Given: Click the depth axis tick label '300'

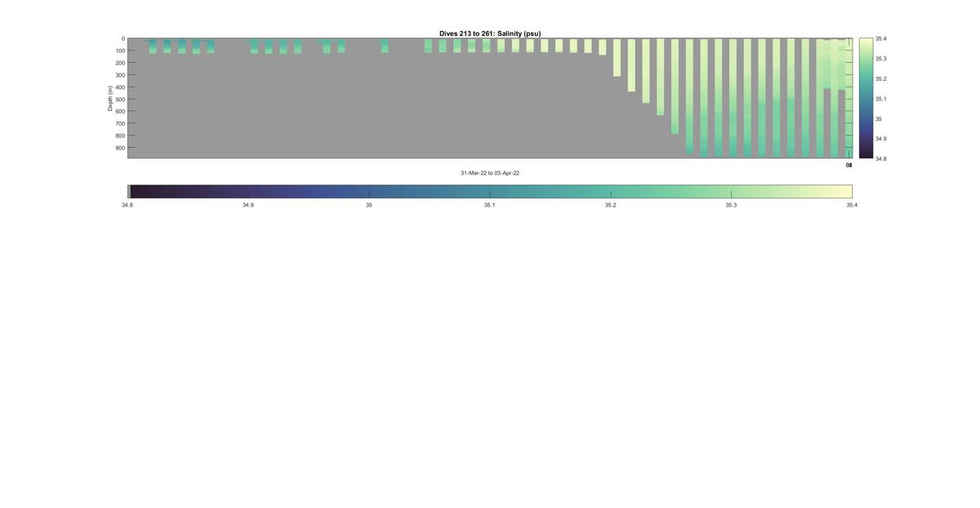Looking at the screenshot, I should pyautogui.click(x=120, y=75).
